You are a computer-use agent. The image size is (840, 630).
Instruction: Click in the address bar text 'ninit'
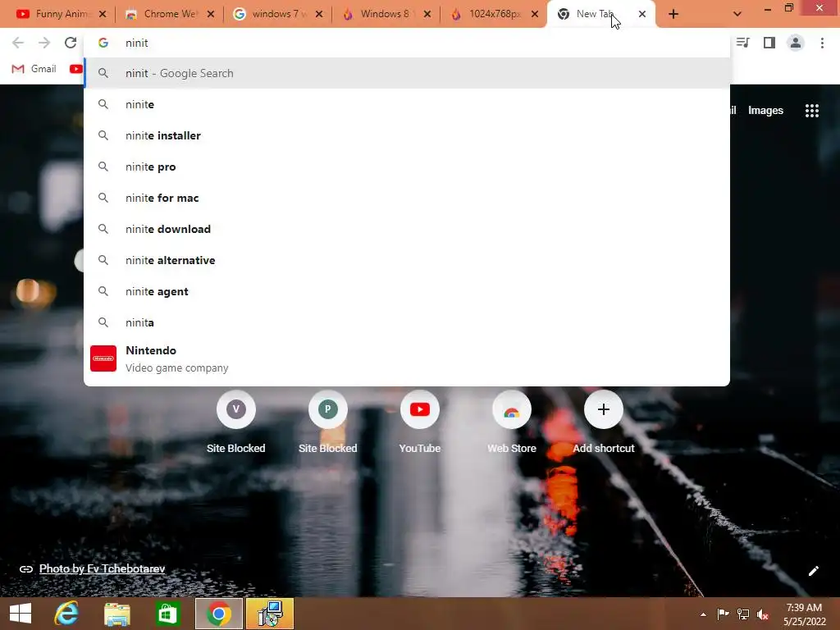[x=137, y=43]
